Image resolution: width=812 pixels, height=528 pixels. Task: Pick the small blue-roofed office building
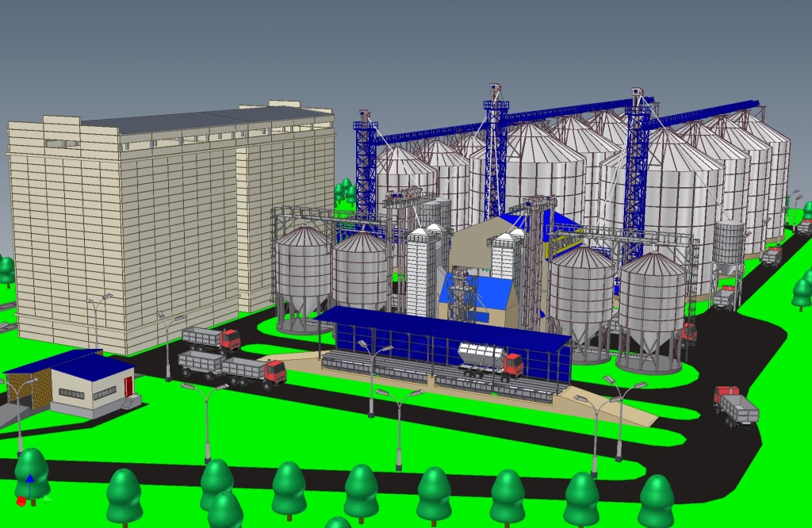coord(93,385)
